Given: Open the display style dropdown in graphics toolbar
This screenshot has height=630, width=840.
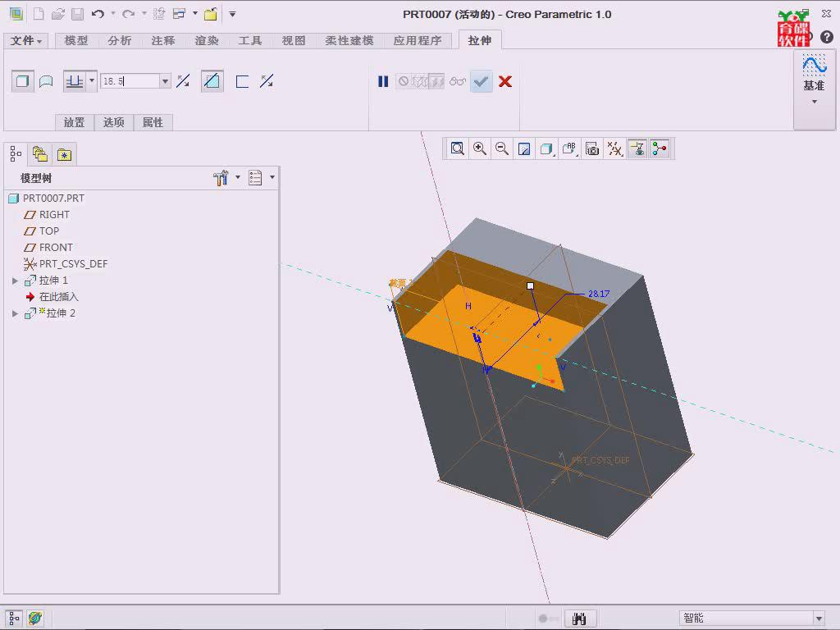Looking at the screenshot, I should tap(547, 148).
